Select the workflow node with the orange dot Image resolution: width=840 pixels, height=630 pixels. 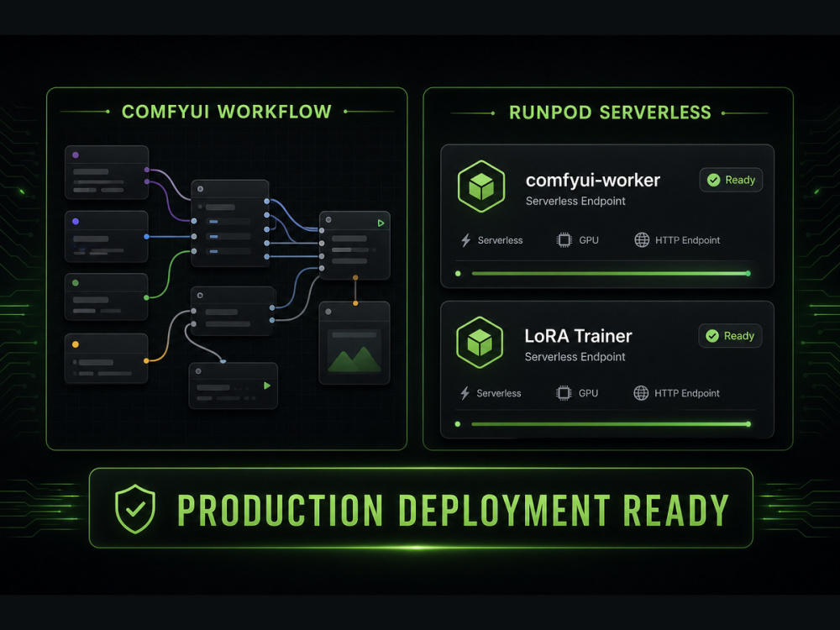point(107,359)
